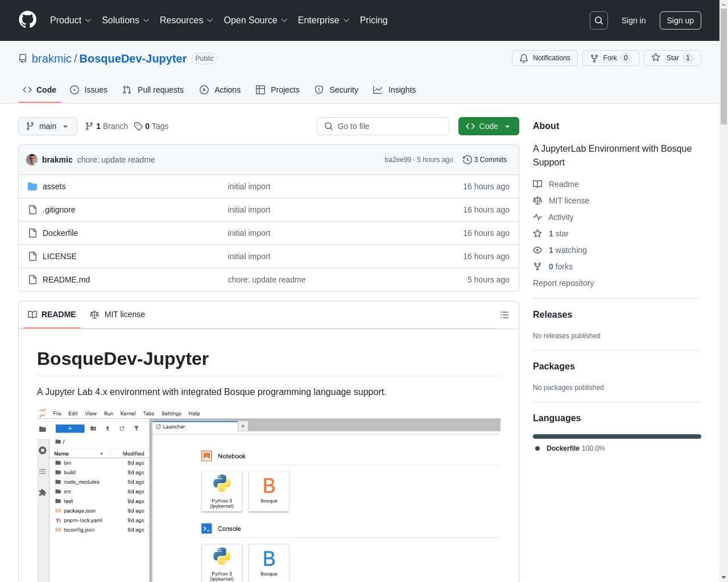728x582 pixels.
Task: Click the Dockerfile 100.0% language entry
Action: [570, 448]
